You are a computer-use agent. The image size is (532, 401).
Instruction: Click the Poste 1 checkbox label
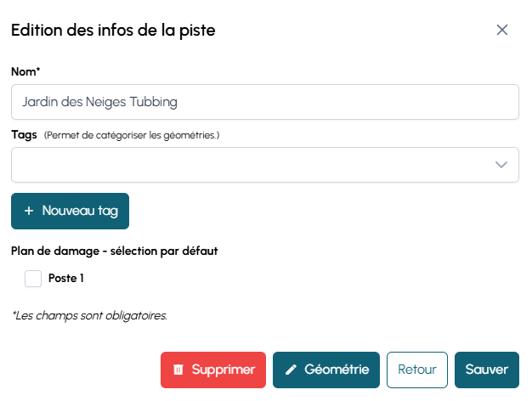tap(66, 278)
